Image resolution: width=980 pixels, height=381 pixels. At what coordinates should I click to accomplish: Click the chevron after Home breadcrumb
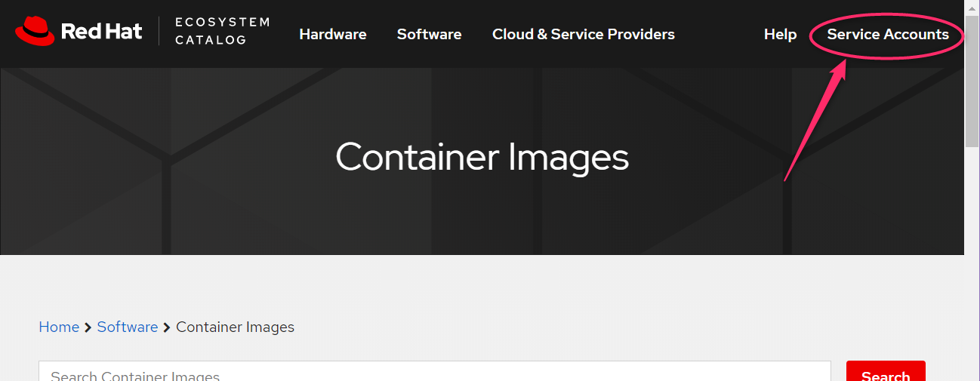[x=88, y=327]
